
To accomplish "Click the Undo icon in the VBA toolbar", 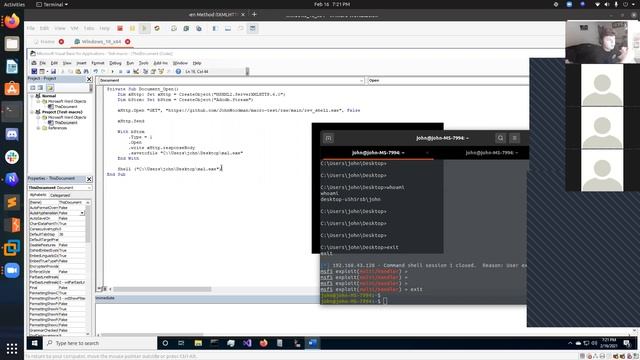I will (x=96, y=71).
